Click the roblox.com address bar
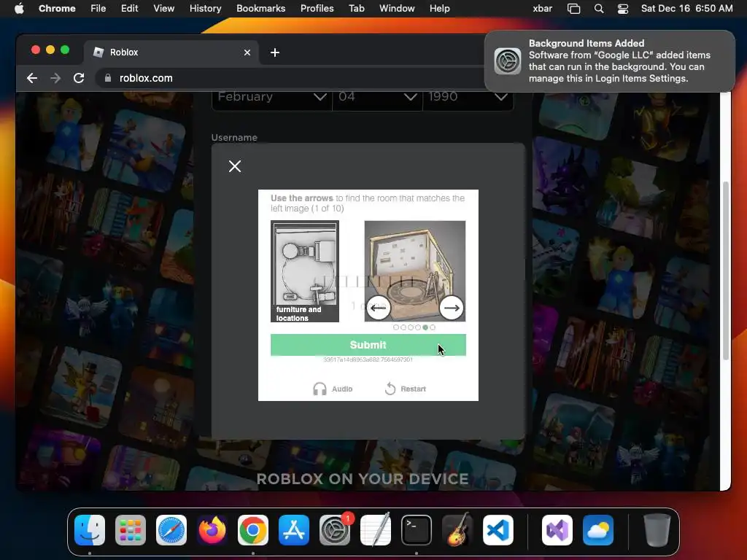 [x=290, y=78]
